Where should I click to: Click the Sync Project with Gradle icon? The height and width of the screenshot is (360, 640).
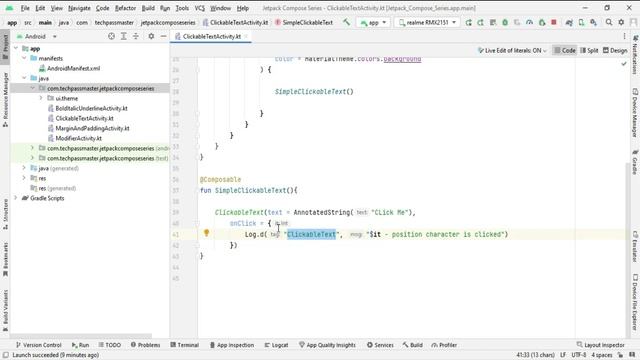click(x=569, y=22)
